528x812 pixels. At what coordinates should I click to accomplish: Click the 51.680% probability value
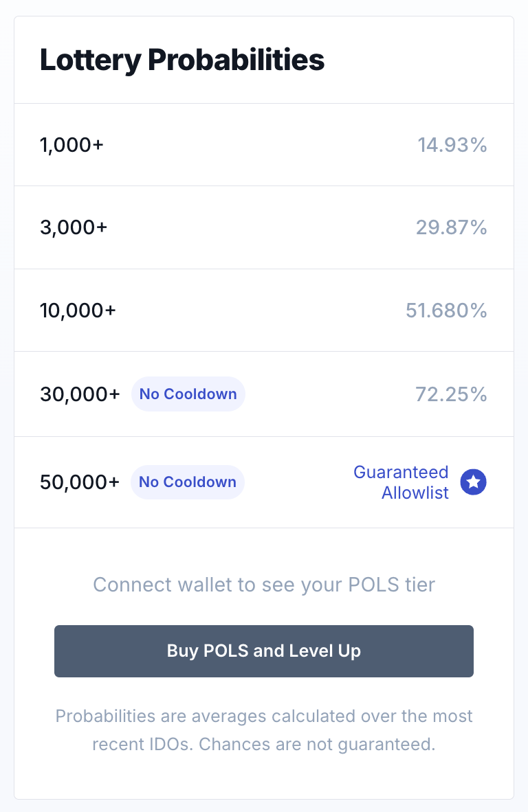point(446,311)
